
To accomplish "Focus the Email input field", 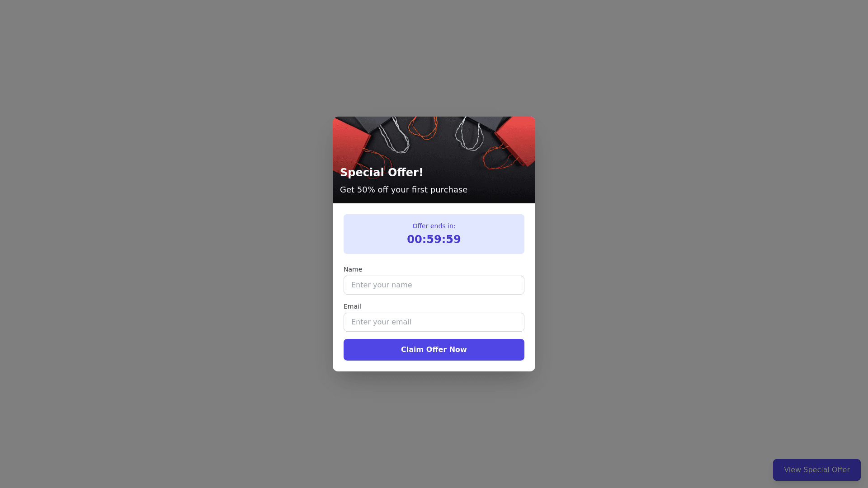I will tap(434, 322).
